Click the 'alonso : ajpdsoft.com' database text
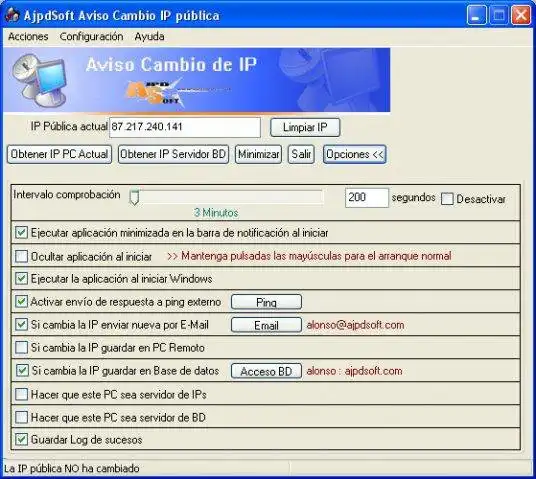536x479 pixels. point(354,371)
